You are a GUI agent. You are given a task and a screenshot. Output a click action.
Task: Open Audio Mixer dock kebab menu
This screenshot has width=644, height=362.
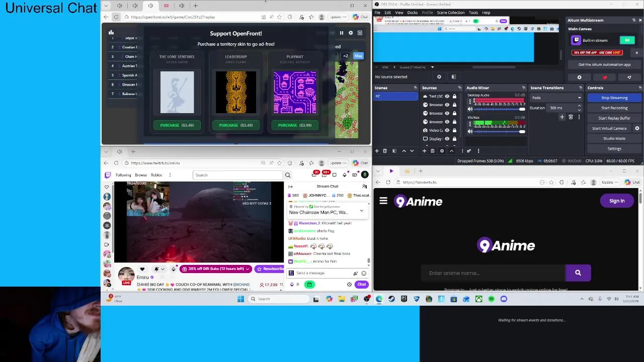(x=478, y=151)
